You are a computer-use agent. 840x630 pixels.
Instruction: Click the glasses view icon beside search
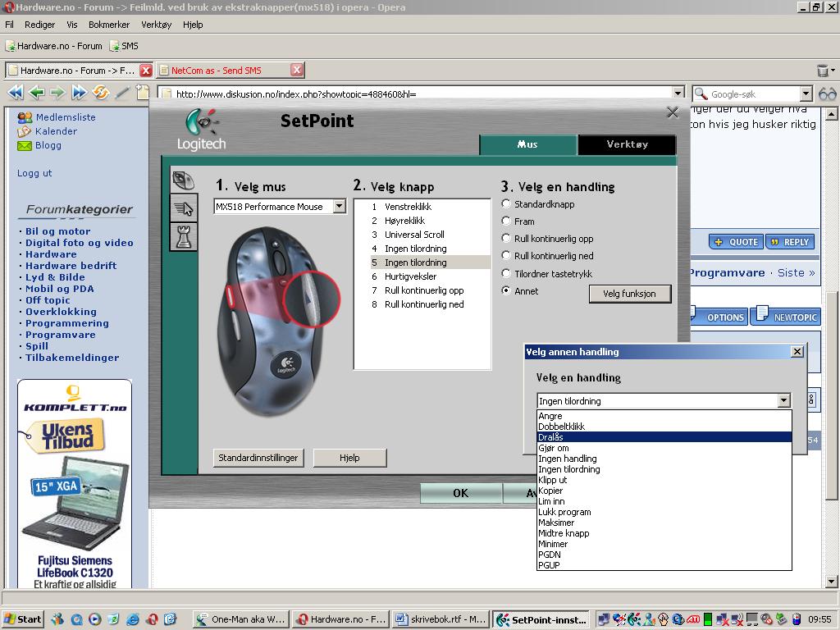[828, 94]
